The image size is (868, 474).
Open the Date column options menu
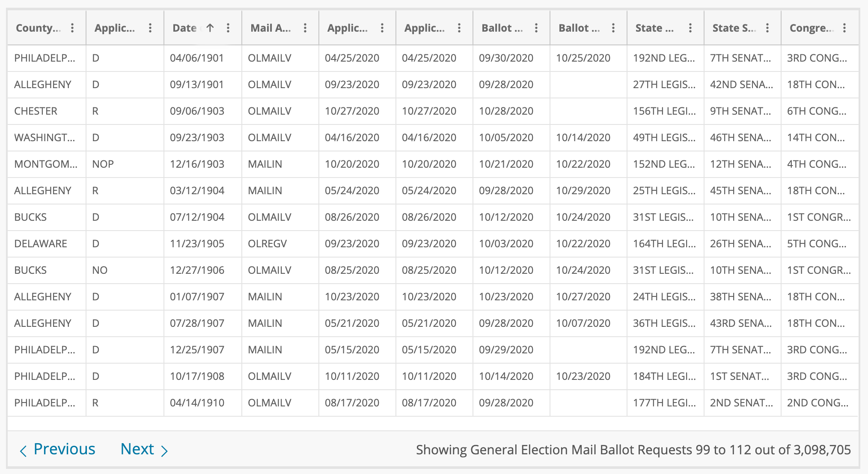point(228,28)
